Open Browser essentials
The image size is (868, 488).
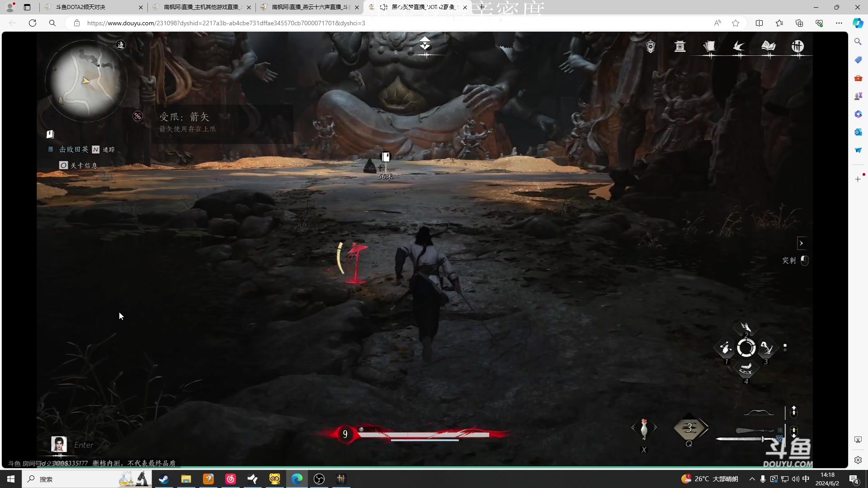tap(819, 23)
